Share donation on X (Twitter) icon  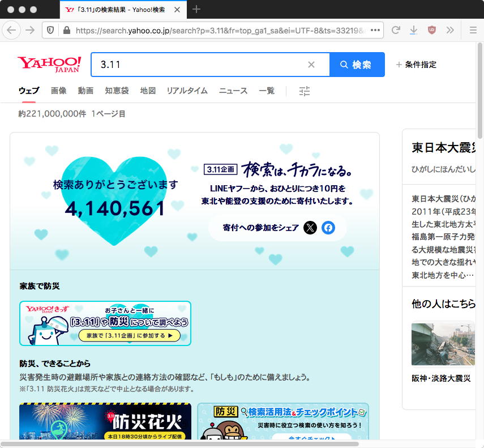click(x=310, y=228)
